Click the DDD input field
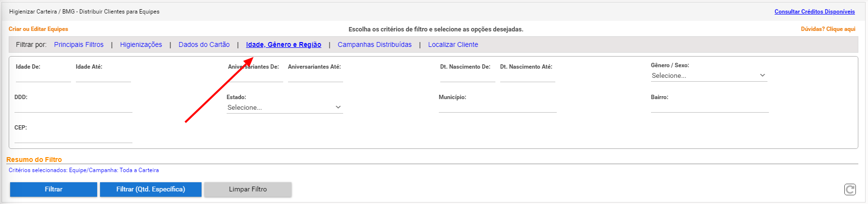The width and height of the screenshot is (868, 204). point(73,107)
